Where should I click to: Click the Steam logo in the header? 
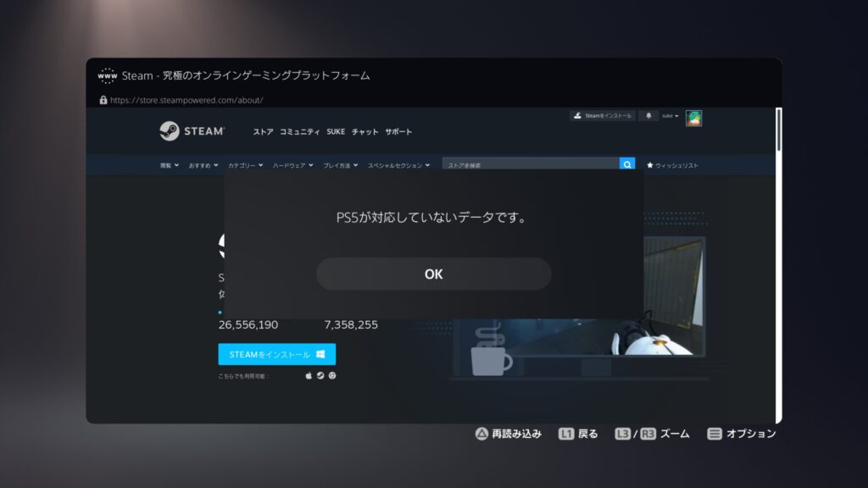click(192, 131)
